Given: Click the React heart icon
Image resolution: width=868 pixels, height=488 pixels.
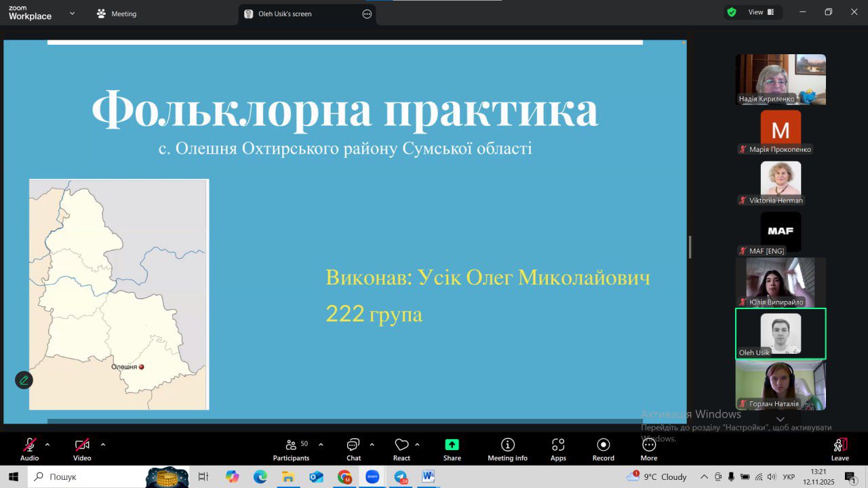Looking at the screenshot, I should click(401, 449).
